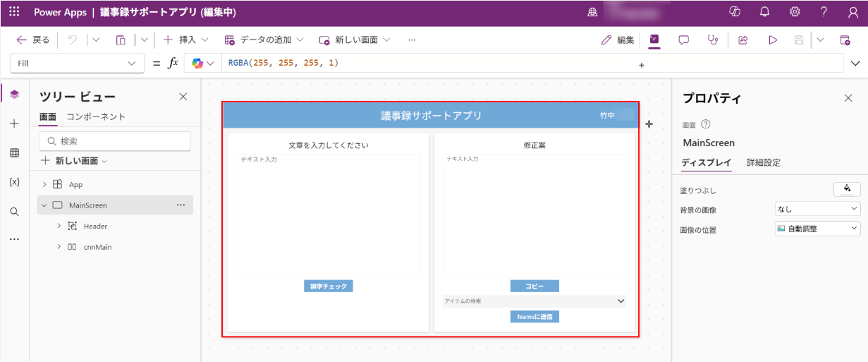The width and height of the screenshot is (868, 362).
Task: Click the Data table icon in sidebar
Action: (14, 153)
